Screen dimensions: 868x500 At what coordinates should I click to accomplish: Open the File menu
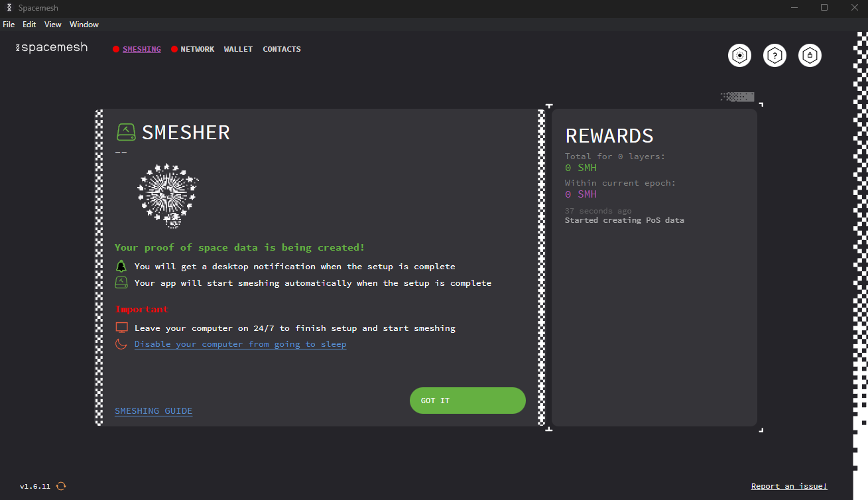tap(9, 25)
